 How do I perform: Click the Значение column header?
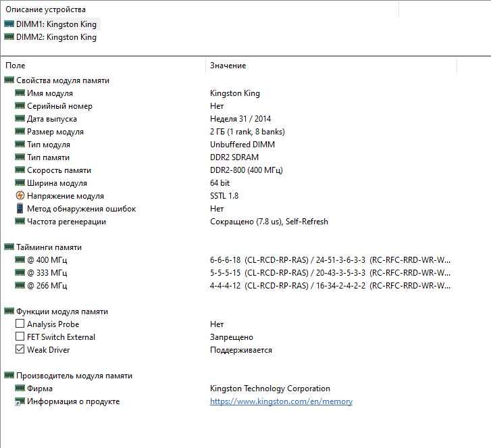click(x=228, y=66)
